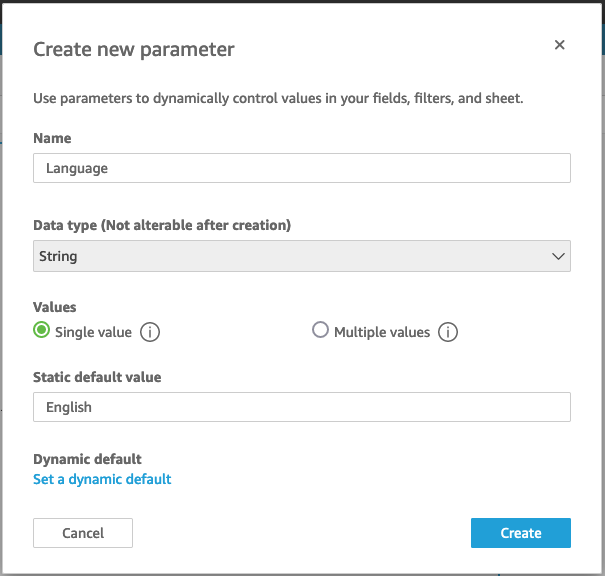Screen dimensions: 605x576
Task: Click the chevron arrow on Data type
Action: click(558, 256)
